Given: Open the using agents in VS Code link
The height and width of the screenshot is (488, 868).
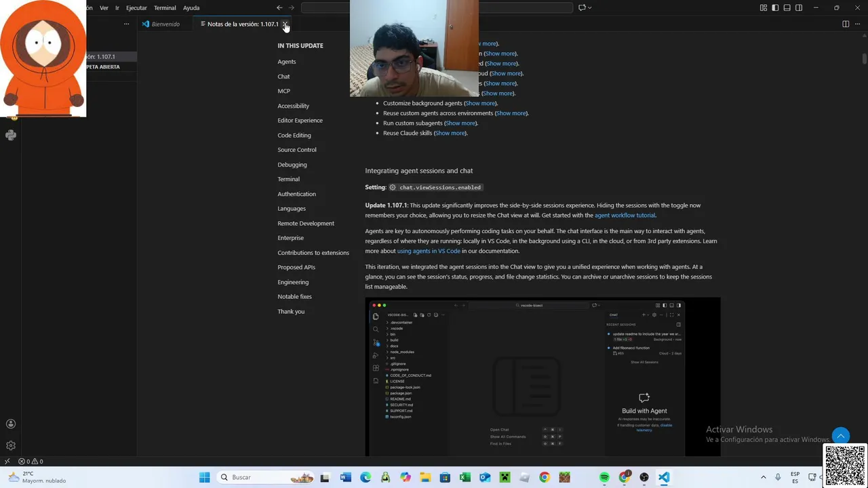Looking at the screenshot, I should point(429,251).
